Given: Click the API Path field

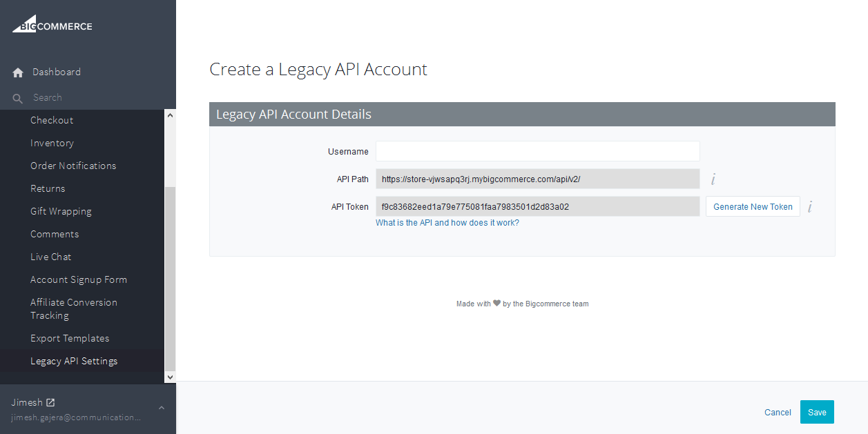Looking at the screenshot, I should 537,179.
